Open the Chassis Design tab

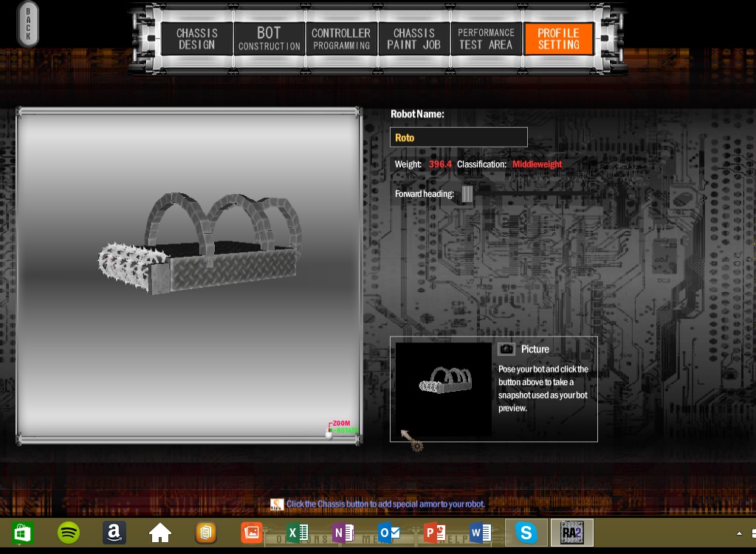click(196, 38)
